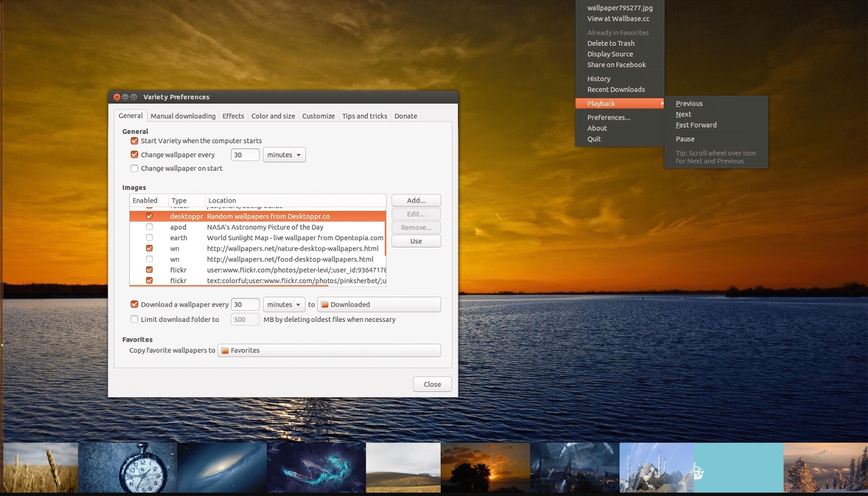
Task: Open the Favorites folder chooser
Action: 329,350
